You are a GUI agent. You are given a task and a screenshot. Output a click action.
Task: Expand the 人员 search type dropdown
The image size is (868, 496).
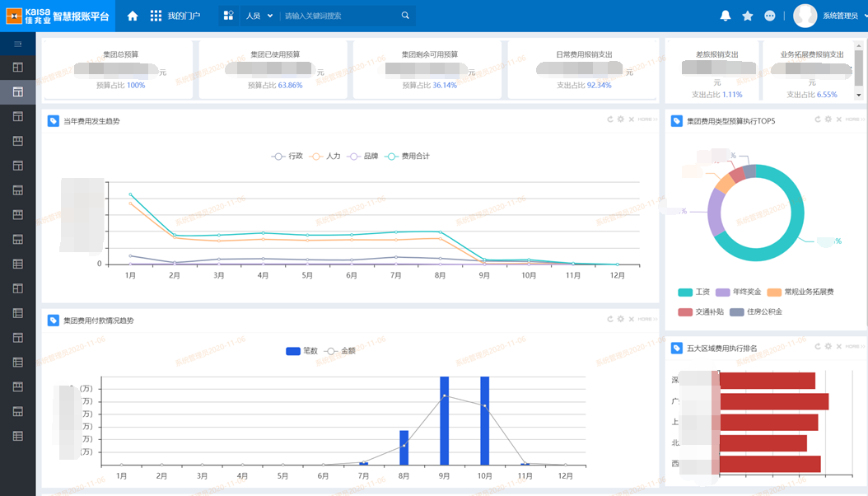[259, 16]
